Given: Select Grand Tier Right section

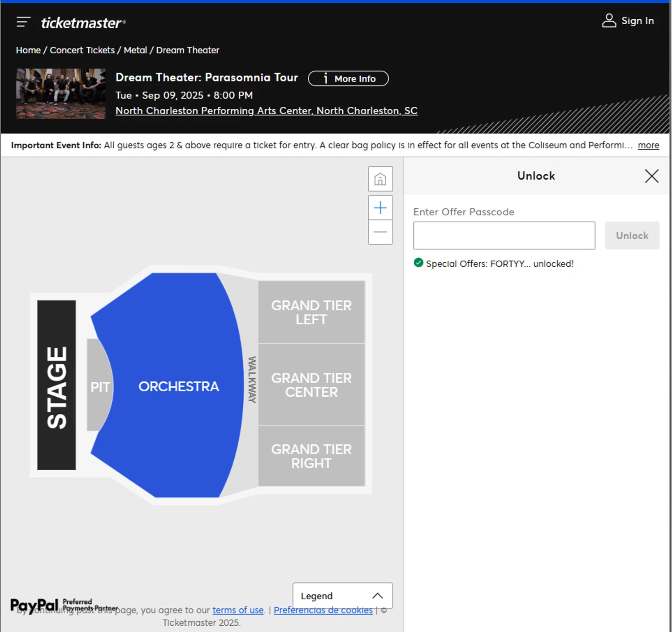Looking at the screenshot, I should (x=311, y=456).
